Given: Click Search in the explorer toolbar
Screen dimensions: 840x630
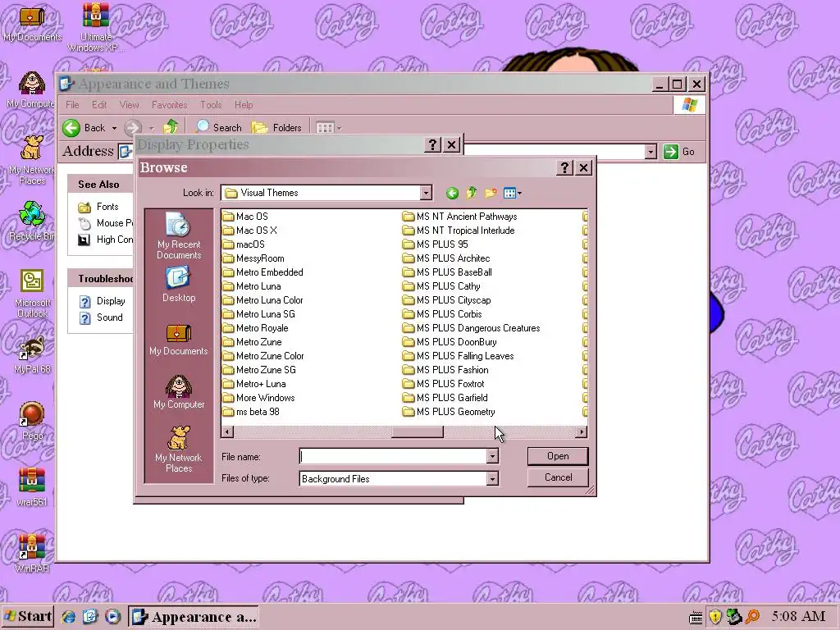Looking at the screenshot, I should coord(218,127).
